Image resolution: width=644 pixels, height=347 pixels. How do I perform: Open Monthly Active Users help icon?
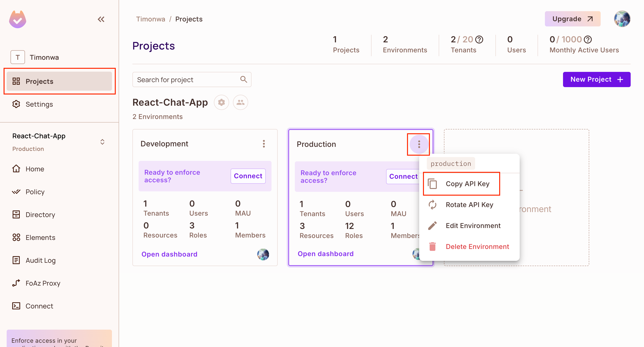pyautogui.click(x=588, y=40)
